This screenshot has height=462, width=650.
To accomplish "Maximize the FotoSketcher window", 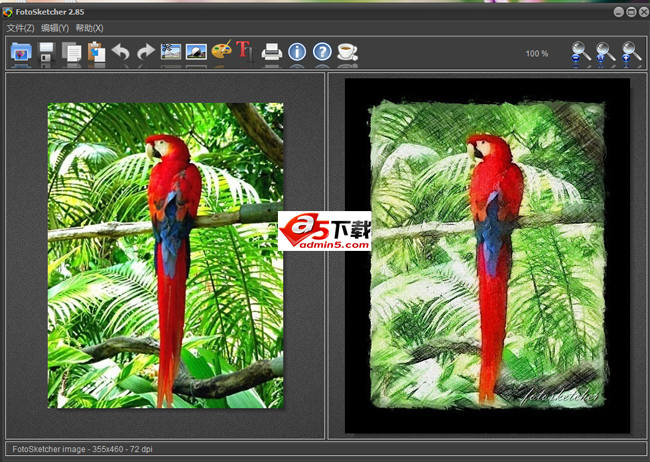I will click(631, 12).
